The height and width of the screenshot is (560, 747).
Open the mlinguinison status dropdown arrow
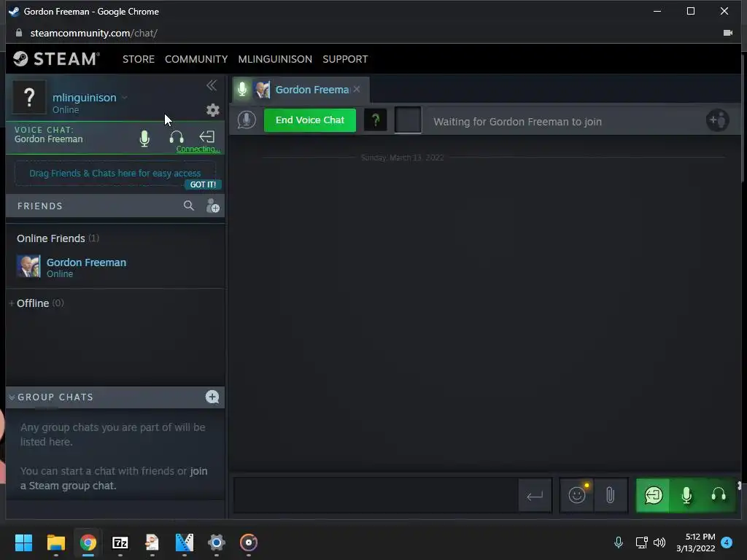coord(124,98)
